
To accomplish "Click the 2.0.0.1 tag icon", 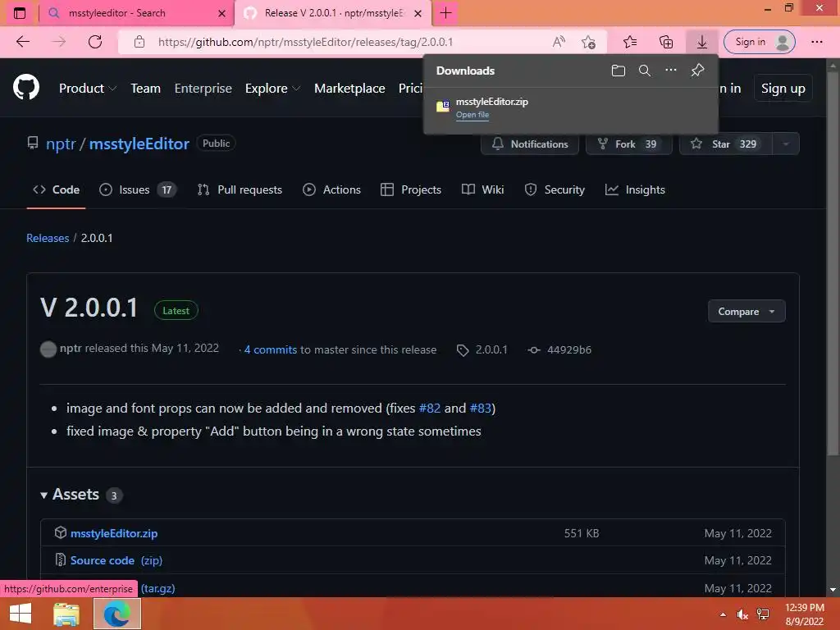I will [463, 350].
